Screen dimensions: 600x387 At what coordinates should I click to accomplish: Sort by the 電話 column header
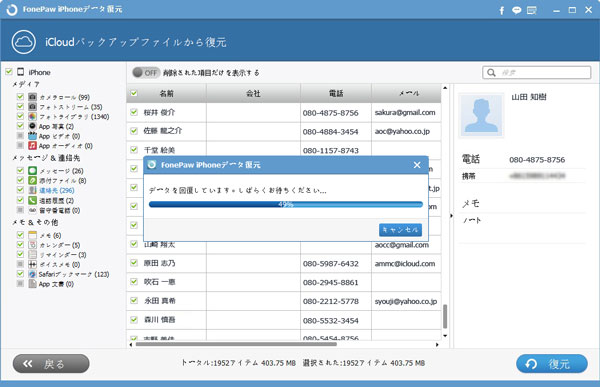tap(336, 93)
